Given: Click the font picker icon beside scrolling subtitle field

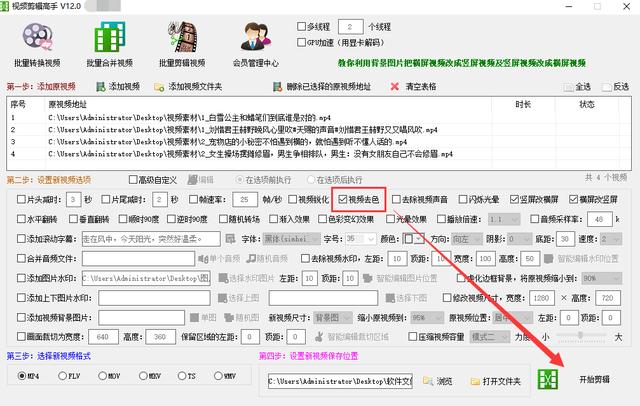Looking at the screenshot, I should point(231,239).
